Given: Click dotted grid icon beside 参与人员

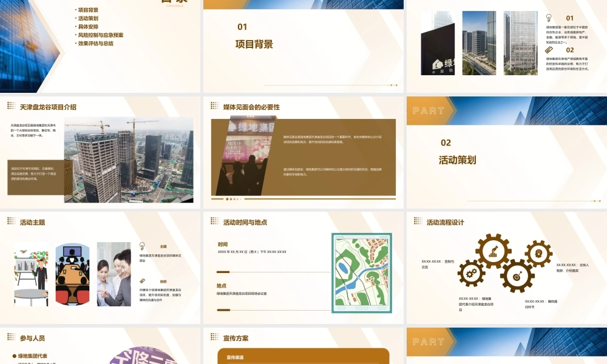Looking at the screenshot, I should (12, 337).
